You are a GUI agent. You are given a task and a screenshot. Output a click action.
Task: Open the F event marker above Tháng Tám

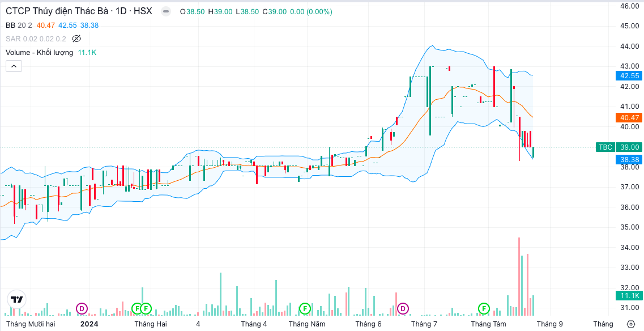[484, 308]
